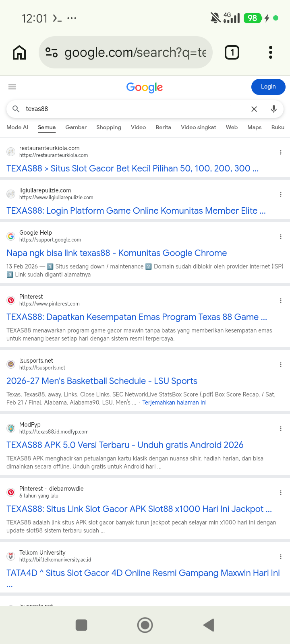This screenshot has height=644, width=290.
Task: Open more options for ModFyp result
Action: (281, 429)
